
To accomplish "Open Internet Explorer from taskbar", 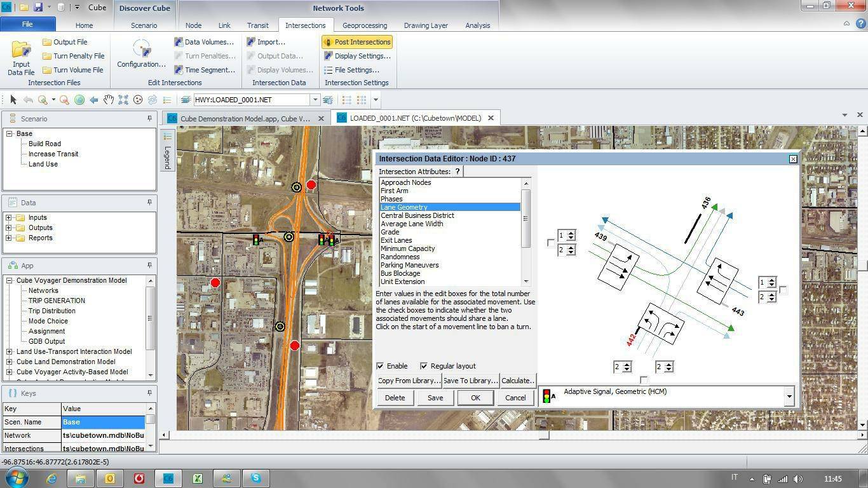I will (51, 478).
